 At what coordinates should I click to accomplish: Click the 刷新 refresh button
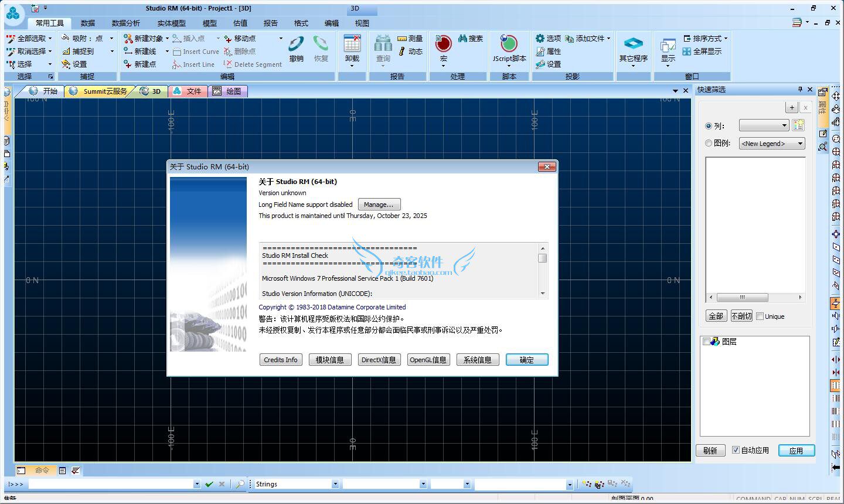710,451
